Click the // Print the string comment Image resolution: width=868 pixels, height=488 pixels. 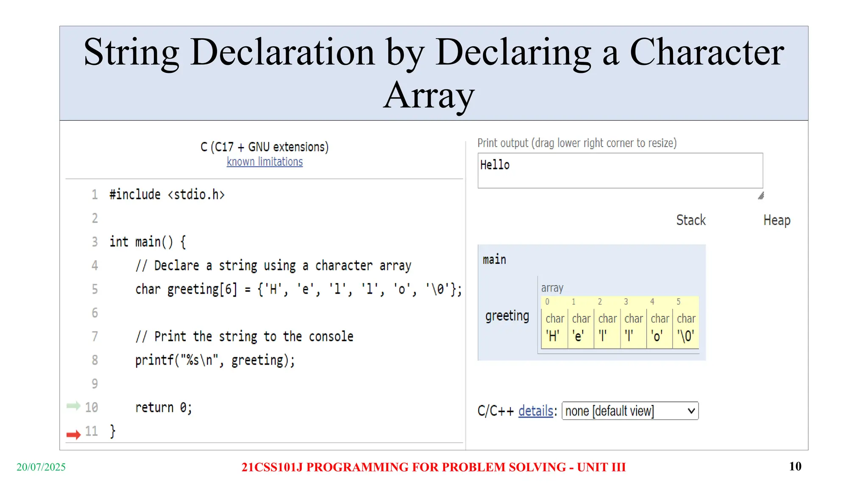pyautogui.click(x=244, y=336)
